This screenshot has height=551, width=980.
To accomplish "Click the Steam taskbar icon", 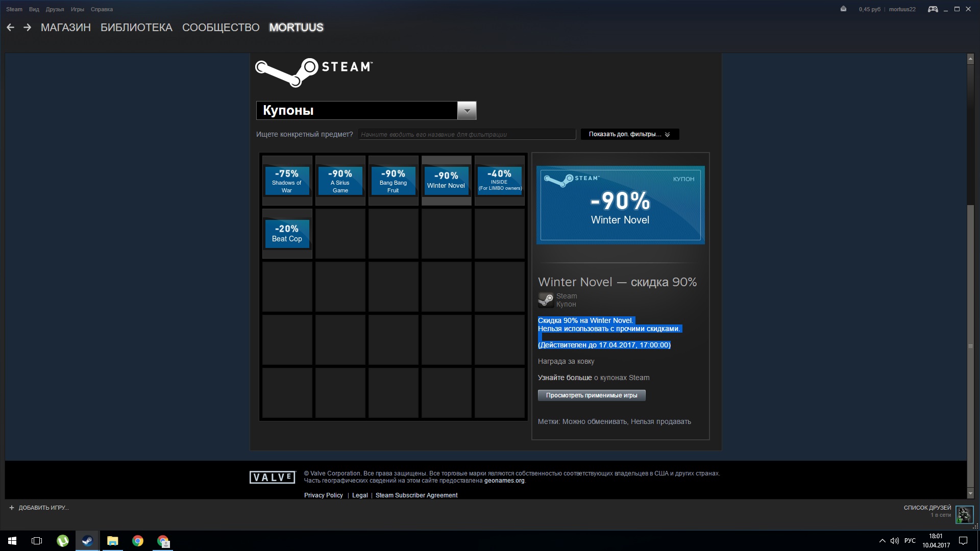I will pyautogui.click(x=87, y=541).
